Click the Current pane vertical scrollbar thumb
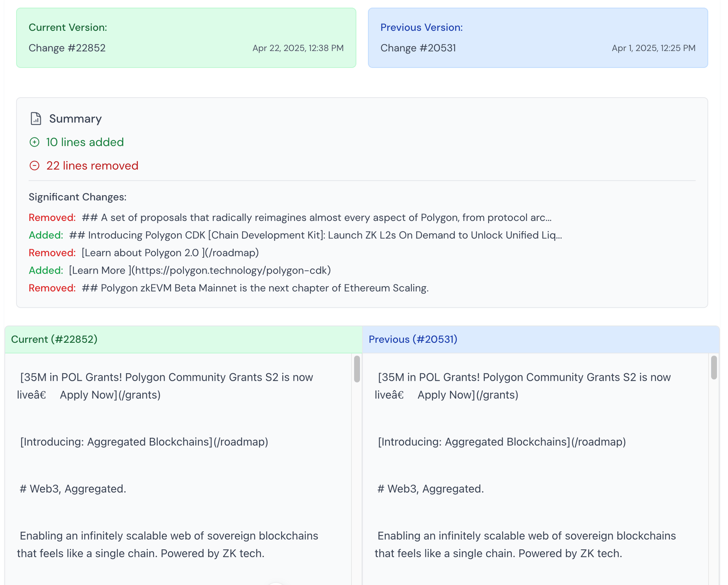 point(357,369)
